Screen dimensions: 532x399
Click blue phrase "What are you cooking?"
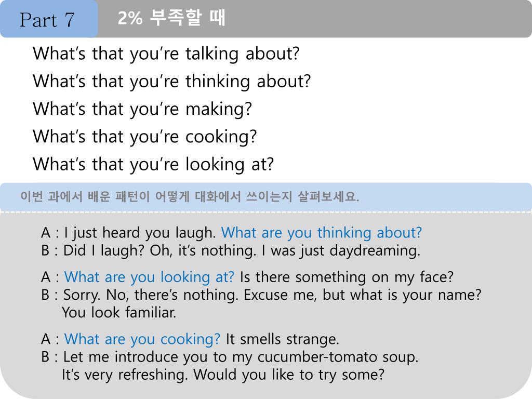pyautogui.click(x=142, y=339)
